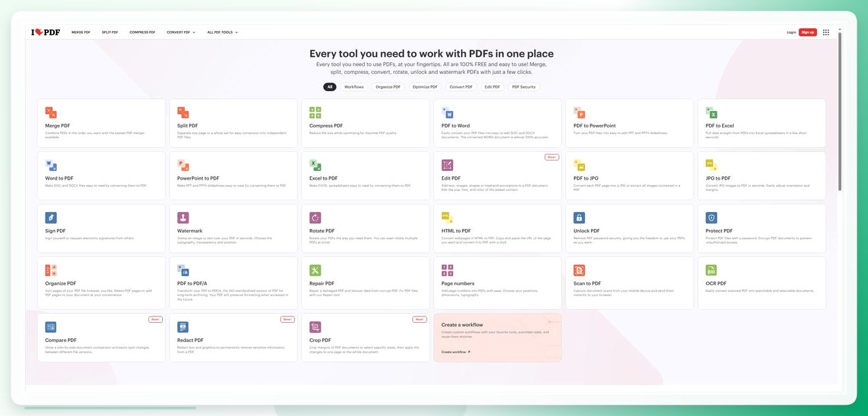
Task: Click the Crop PDF icon
Action: click(x=315, y=327)
